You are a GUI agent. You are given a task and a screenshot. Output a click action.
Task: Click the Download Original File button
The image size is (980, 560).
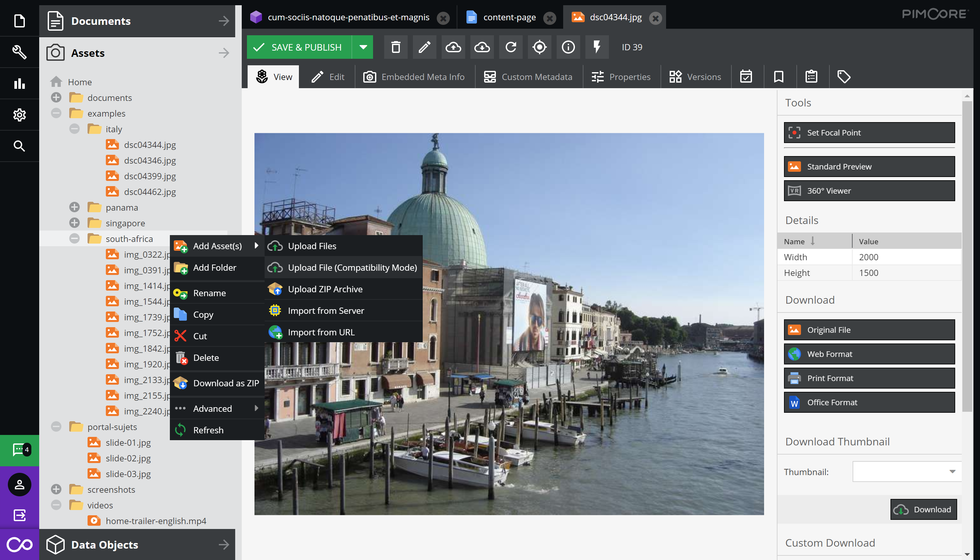click(x=870, y=330)
